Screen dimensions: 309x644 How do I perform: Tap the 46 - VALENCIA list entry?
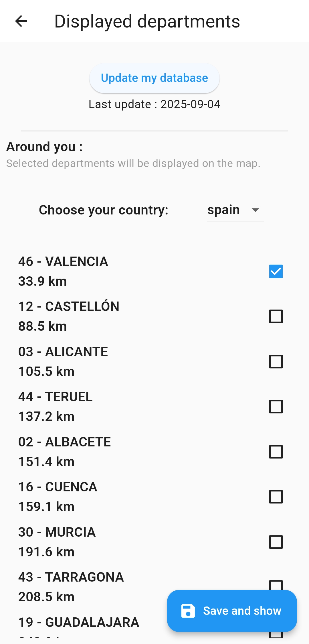63,262
